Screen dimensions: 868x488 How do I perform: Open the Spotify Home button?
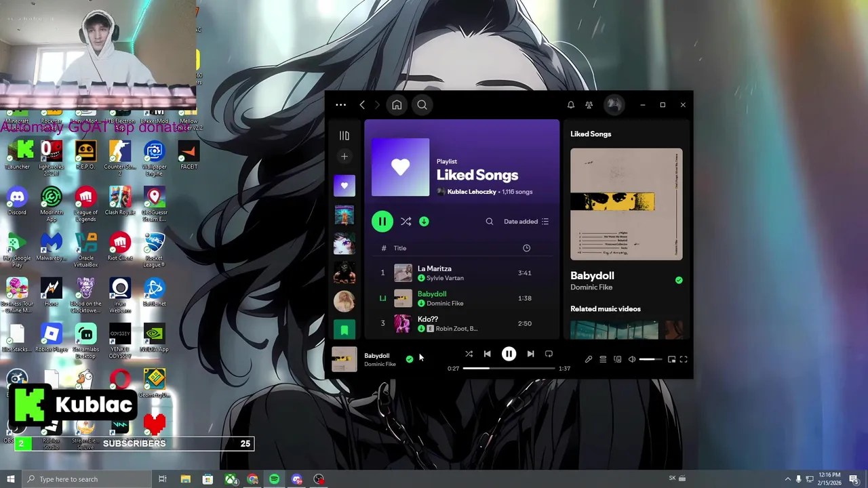(x=397, y=105)
